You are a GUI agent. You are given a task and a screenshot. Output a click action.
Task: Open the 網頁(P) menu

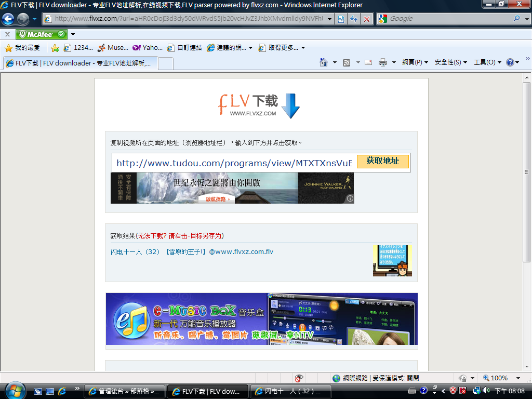pos(415,62)
